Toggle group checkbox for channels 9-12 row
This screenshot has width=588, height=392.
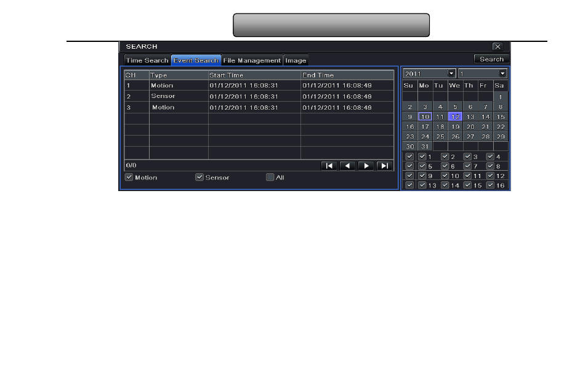pyautogui.click(x=410, y=176)
